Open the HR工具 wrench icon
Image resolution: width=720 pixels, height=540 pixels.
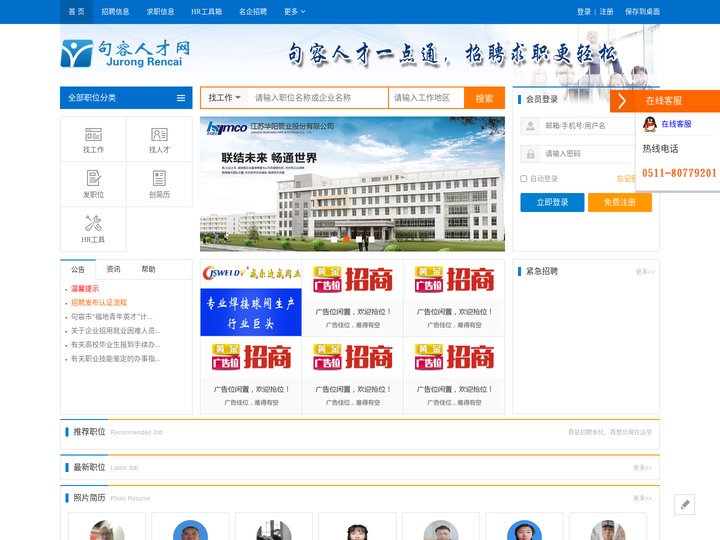click(93, 223)
